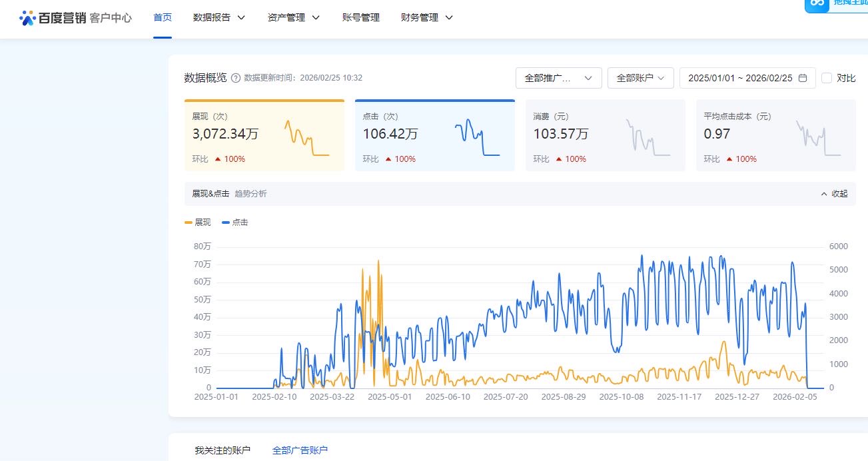Switch to the 全部广告账户 tab
The image size is (868, 461).
[300, 450]
